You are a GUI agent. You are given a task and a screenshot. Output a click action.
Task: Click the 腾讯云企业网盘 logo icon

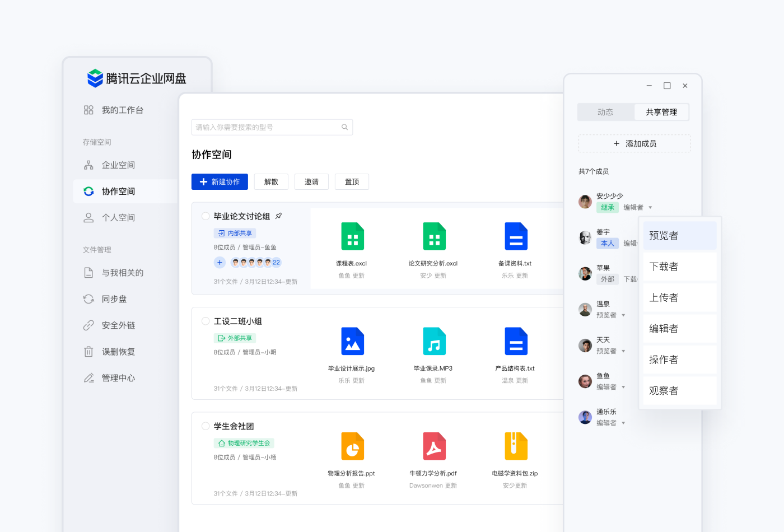[94, 78]
